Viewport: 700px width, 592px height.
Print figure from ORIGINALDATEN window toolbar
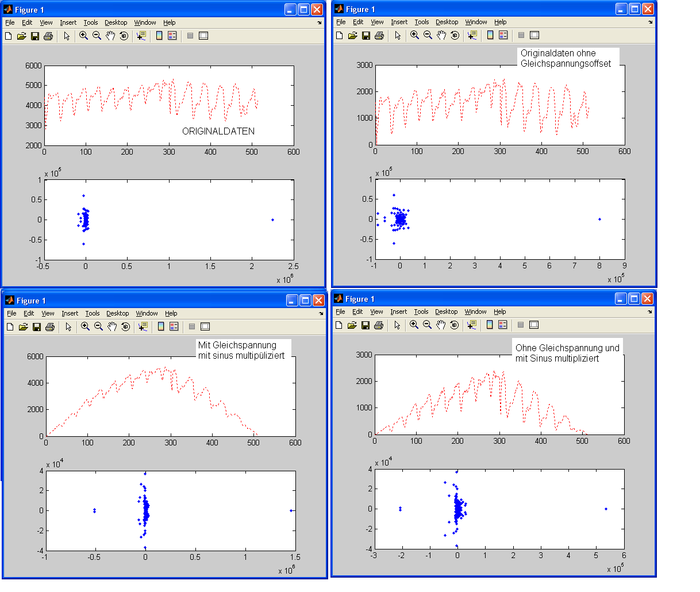(48, 36)
